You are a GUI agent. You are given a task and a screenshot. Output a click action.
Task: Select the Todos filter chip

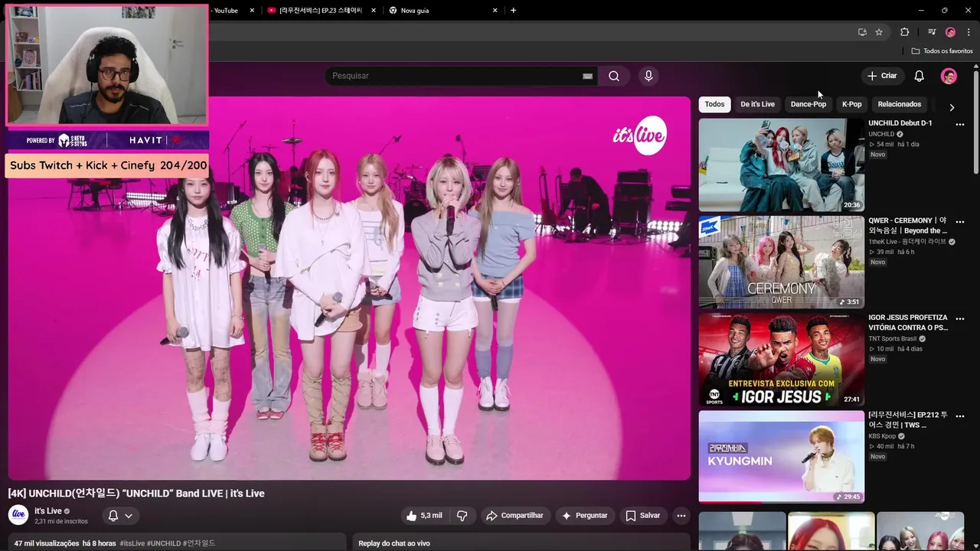(x=714, y=104)
